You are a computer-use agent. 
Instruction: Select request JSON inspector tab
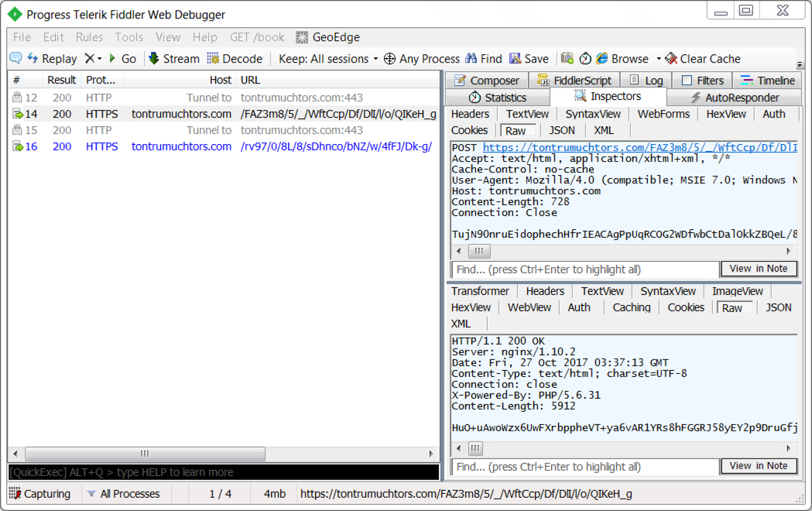click(x=562, y=131)
